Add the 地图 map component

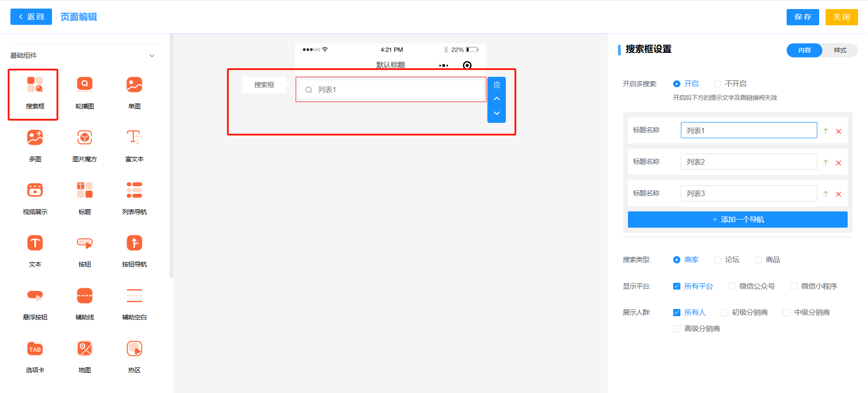[85, 356]
